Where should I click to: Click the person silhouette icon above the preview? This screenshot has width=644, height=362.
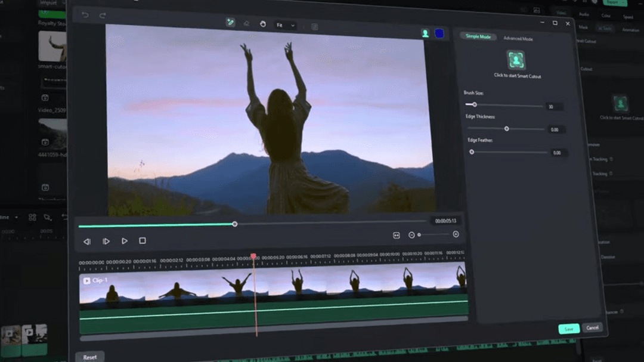point(425,34)
